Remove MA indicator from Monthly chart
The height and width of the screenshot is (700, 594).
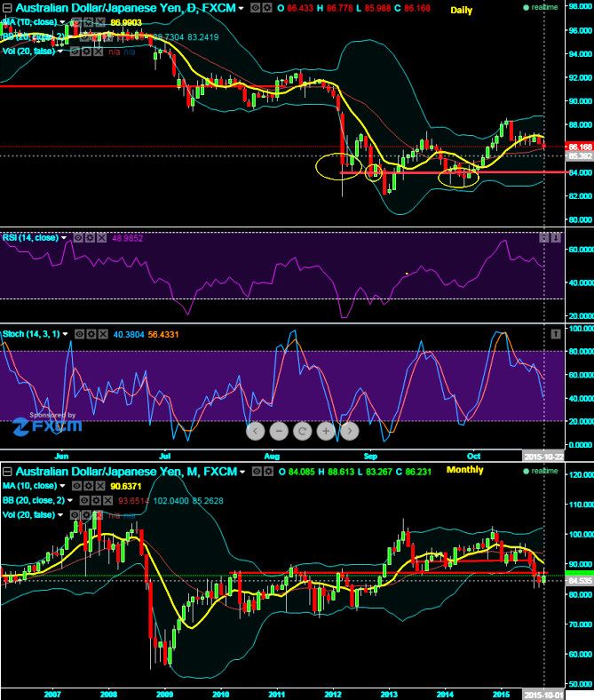tap(100, 486)
